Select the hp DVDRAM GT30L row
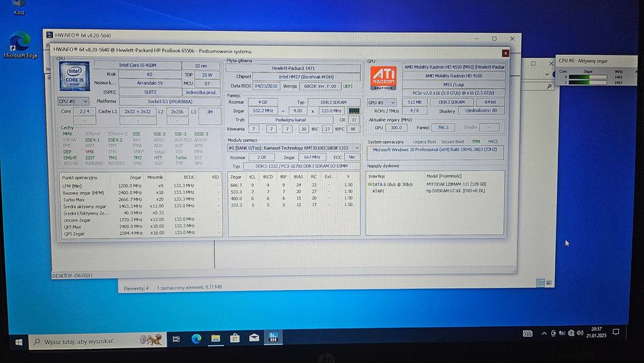 (x=435, y=191)
